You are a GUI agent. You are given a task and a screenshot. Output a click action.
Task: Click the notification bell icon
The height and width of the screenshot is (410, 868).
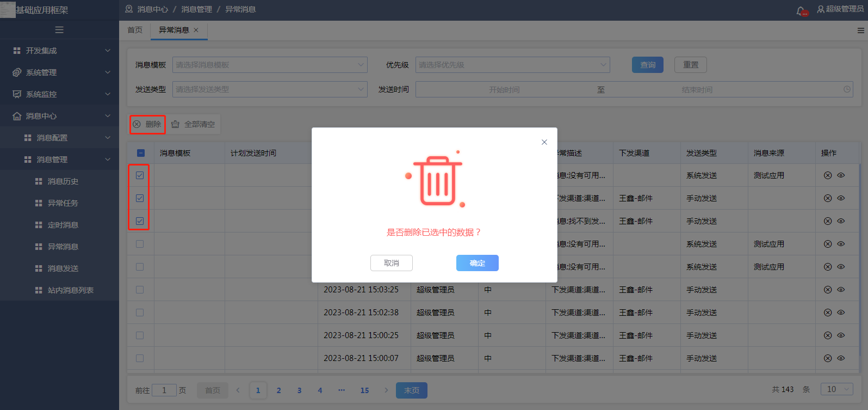coord(801,10)
